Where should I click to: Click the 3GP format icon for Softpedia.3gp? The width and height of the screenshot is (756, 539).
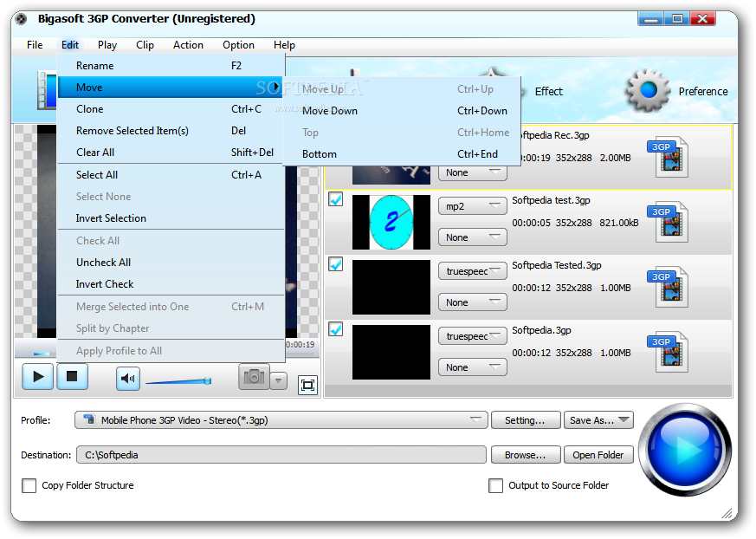point(668,352)
